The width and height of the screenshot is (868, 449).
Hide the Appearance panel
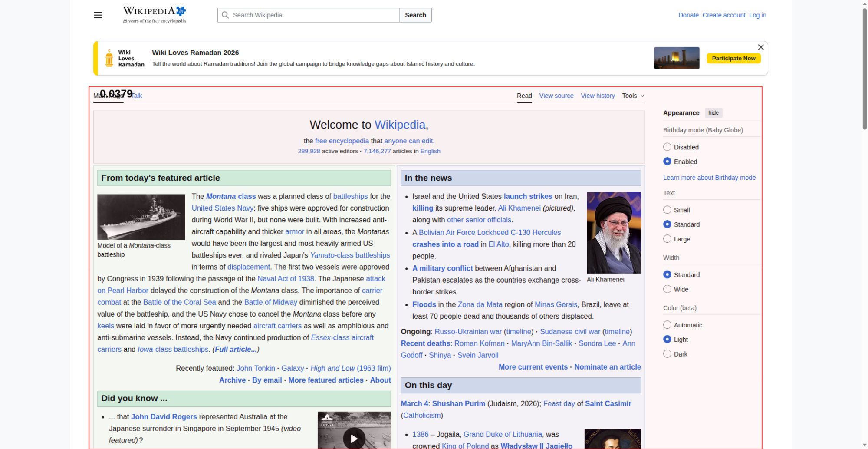[x=713, y=113]
